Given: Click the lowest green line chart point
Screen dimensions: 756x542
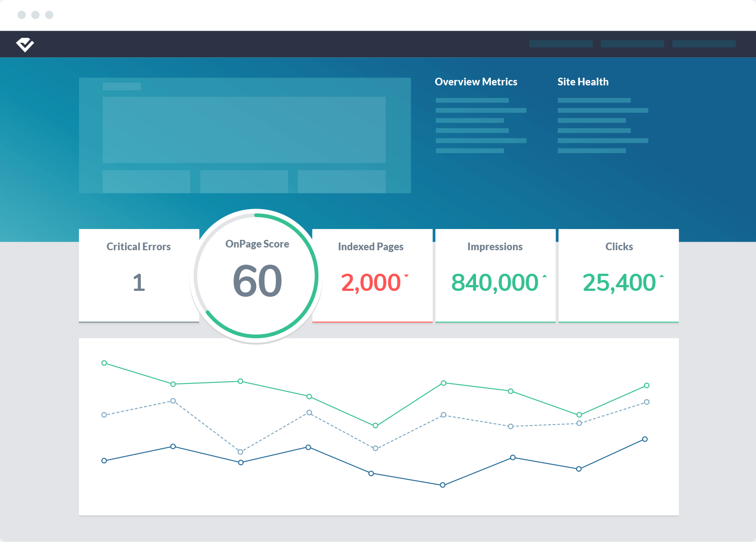Looking at the screenshot, I should pos(375,425).
